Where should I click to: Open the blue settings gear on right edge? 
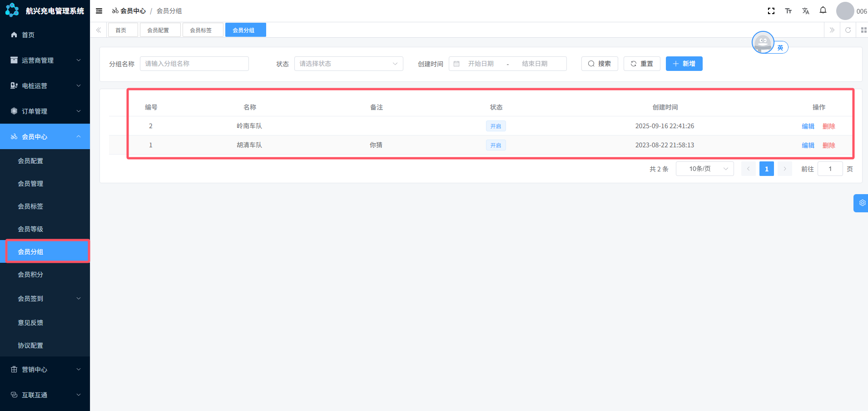[862, 203]
